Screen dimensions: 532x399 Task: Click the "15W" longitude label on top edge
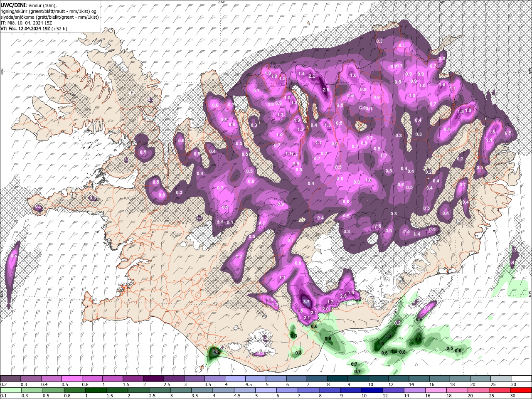[440, 2]
